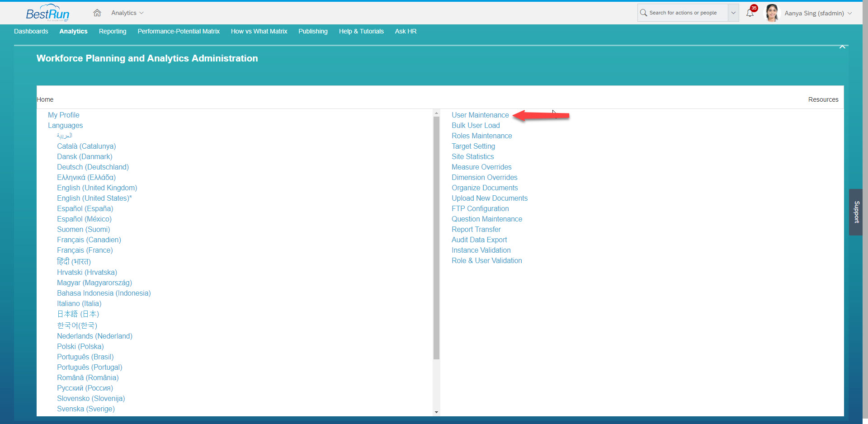This screenshot has height=424, width=868.
Task: Open User Maintenance link
Action: (x=480, y=115)
